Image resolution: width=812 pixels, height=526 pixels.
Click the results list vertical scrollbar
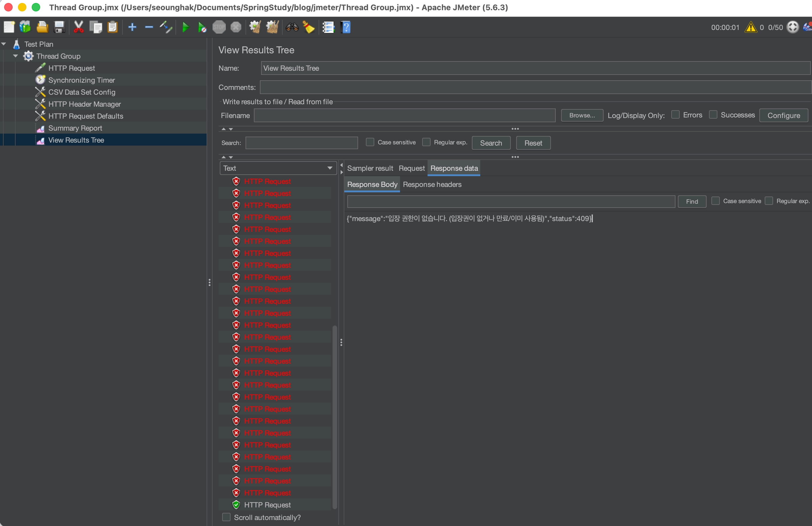335,417
